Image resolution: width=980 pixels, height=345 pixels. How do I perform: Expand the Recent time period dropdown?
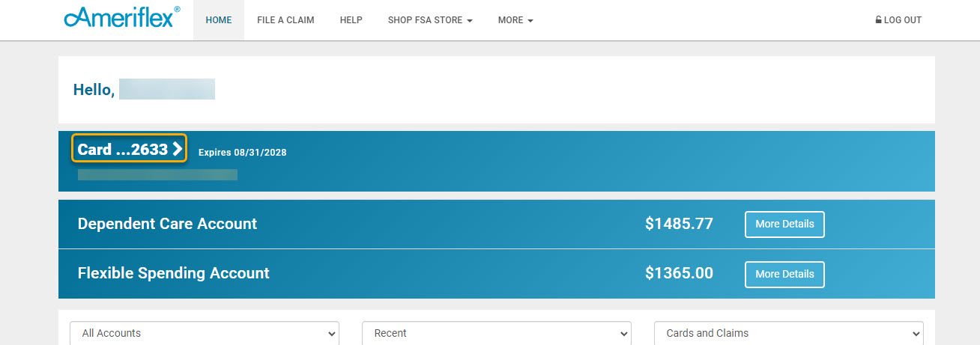point(497,333)
